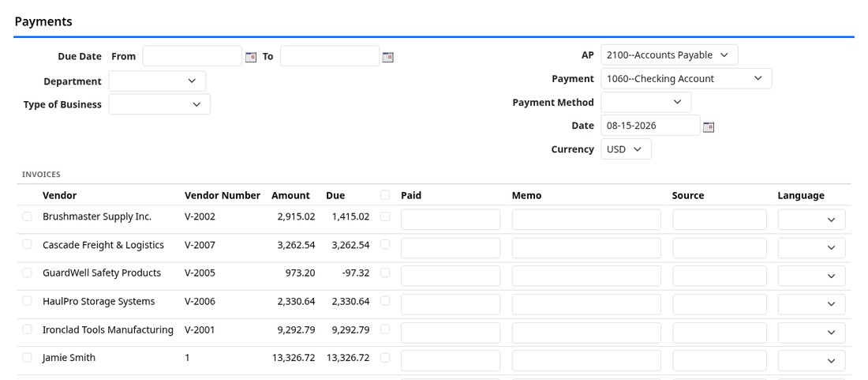
Task: Open Language dropdown for Brushmaster Supply Inc.
Action: coord(811,220)
